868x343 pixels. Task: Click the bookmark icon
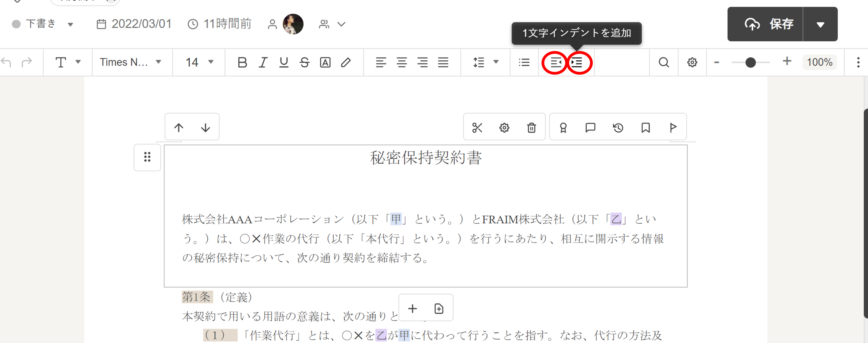click(x=645, y=128)
